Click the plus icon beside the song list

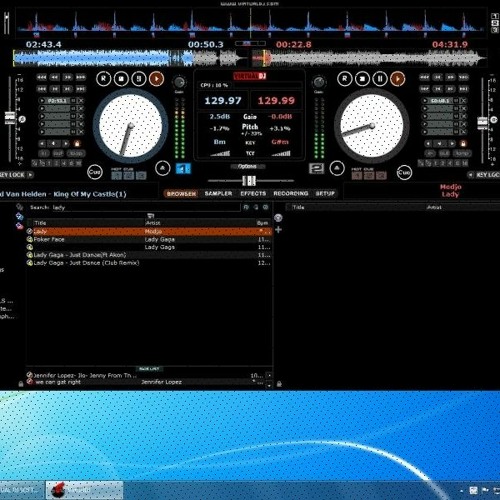pos(278,230)
